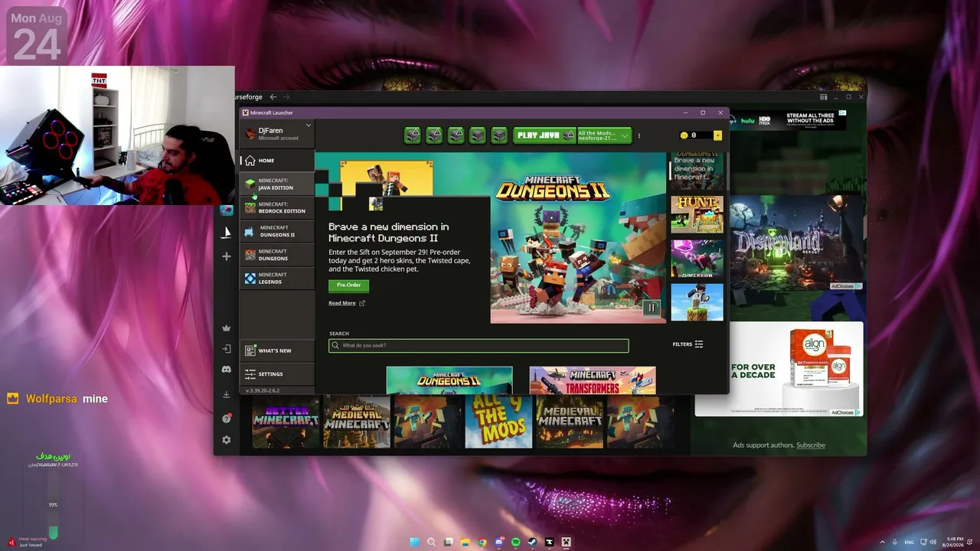This screenshot has width=980, height=551.
Task: Open the Windows Start menu
Action: click(414, 542)
